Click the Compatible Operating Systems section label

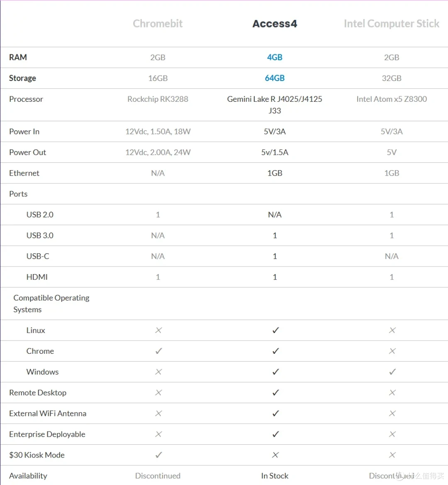coord(51,304)
